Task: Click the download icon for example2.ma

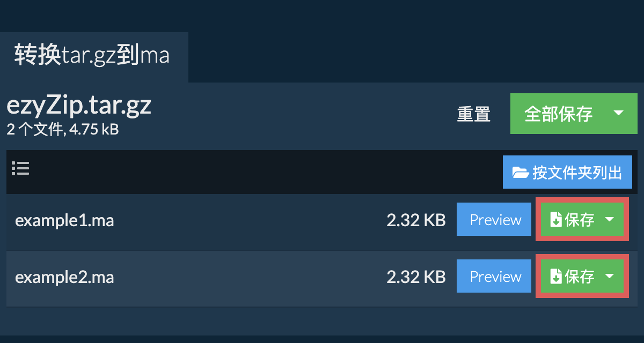Action: 556,277
